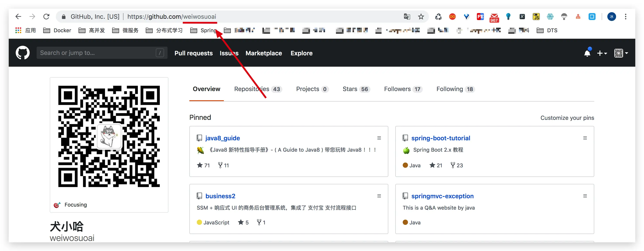Open the red infinity extension icon
This screenshot has width=644, height=251.
452,17
